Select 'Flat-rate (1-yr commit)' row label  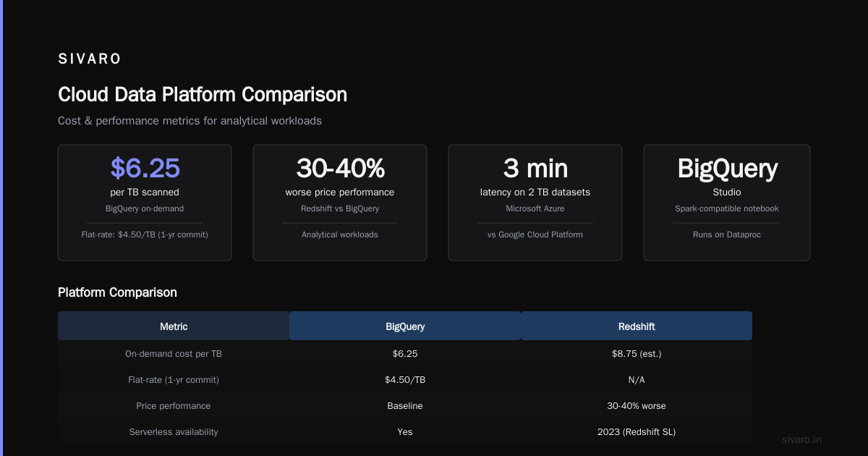[174, 380]
